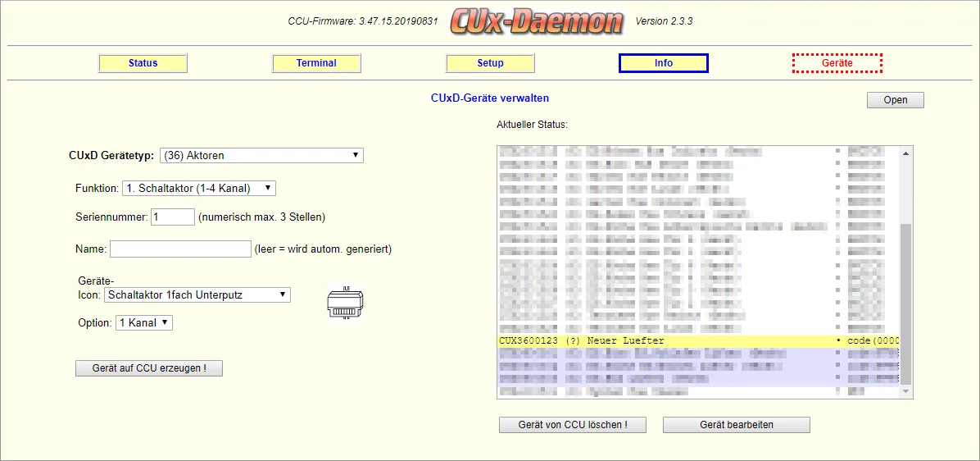Click the status list scrollbar thumb
980x461 pixels.
[x=906, y=305]
